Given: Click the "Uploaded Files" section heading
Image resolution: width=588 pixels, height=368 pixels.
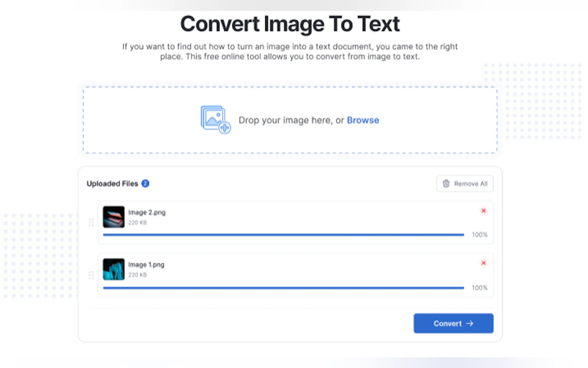Looking at the screenshot, I should point(112,184).
